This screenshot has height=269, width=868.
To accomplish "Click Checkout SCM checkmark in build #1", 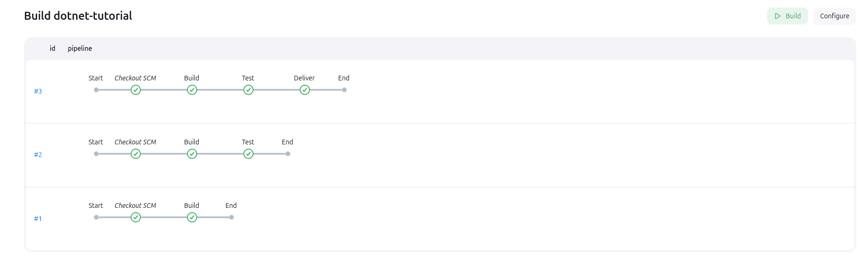I will click(x=136, y=217).
